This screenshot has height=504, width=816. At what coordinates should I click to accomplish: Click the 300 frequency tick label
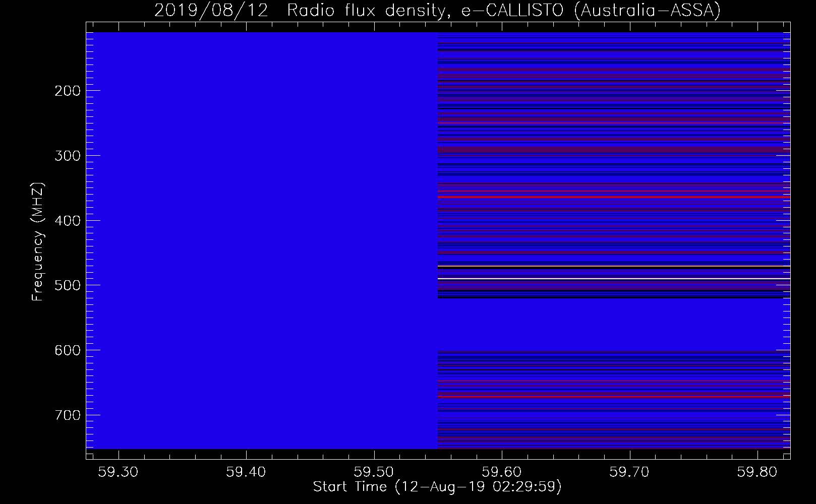[67, 156]
